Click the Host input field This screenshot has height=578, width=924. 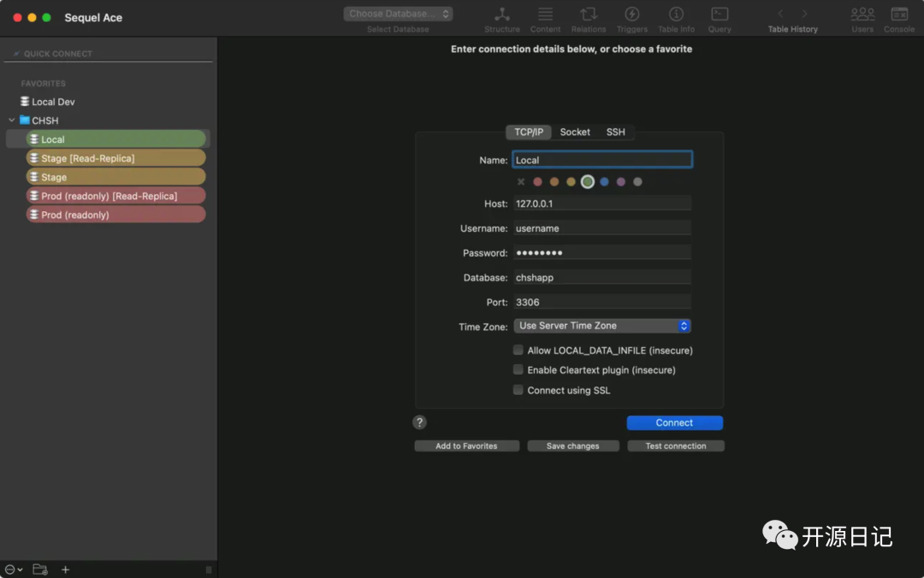click(601, 203)
